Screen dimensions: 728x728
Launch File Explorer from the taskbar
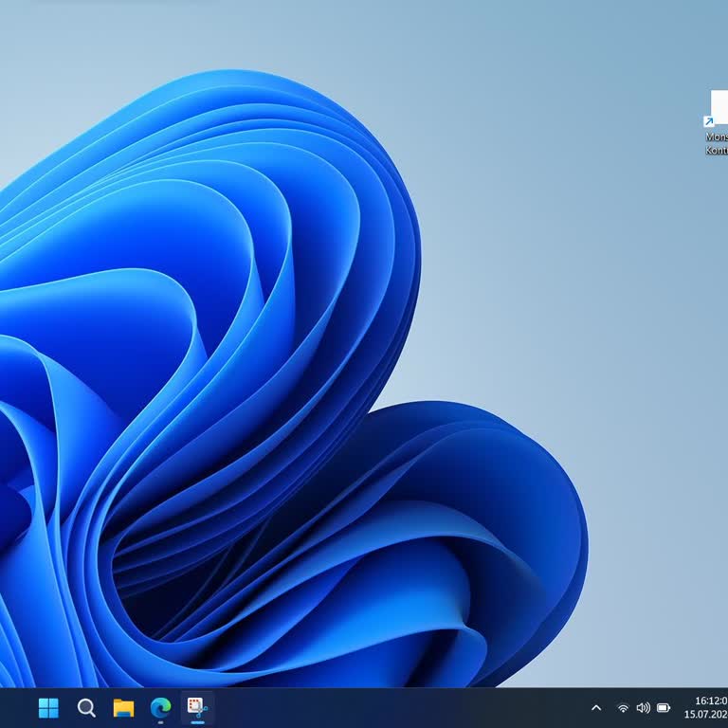(x=123, y=708)
